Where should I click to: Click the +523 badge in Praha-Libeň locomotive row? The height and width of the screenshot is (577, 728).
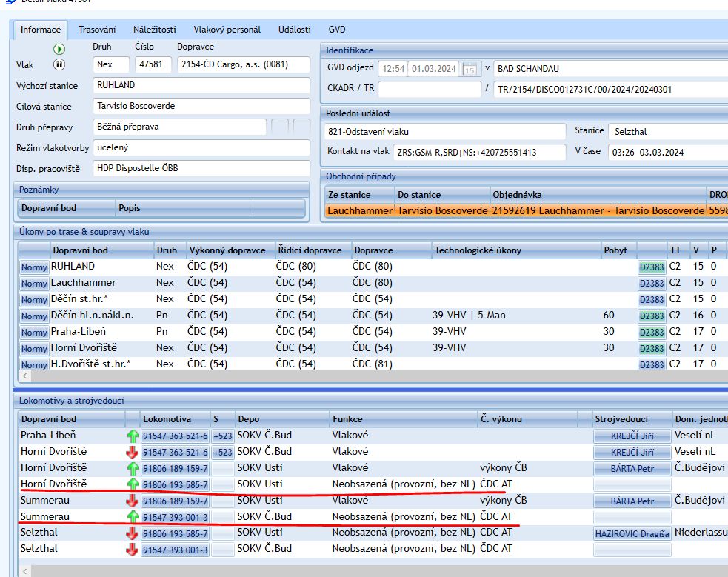point(221,436)
